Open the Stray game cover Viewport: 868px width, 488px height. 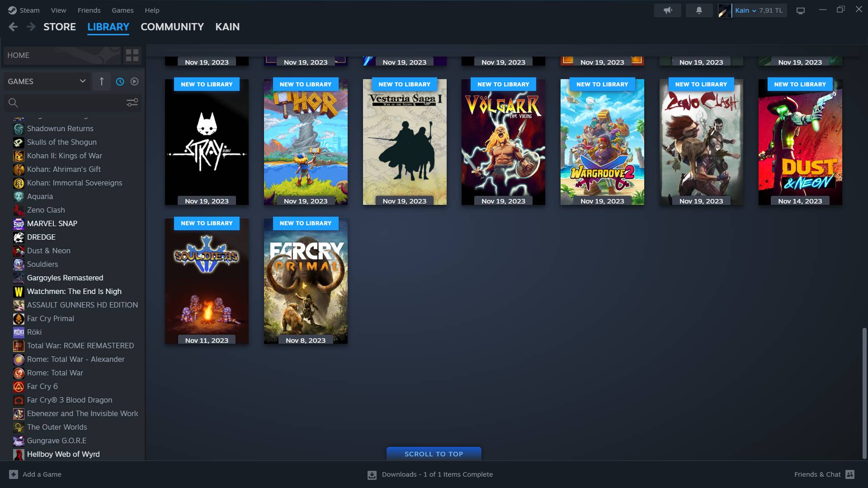207,142
